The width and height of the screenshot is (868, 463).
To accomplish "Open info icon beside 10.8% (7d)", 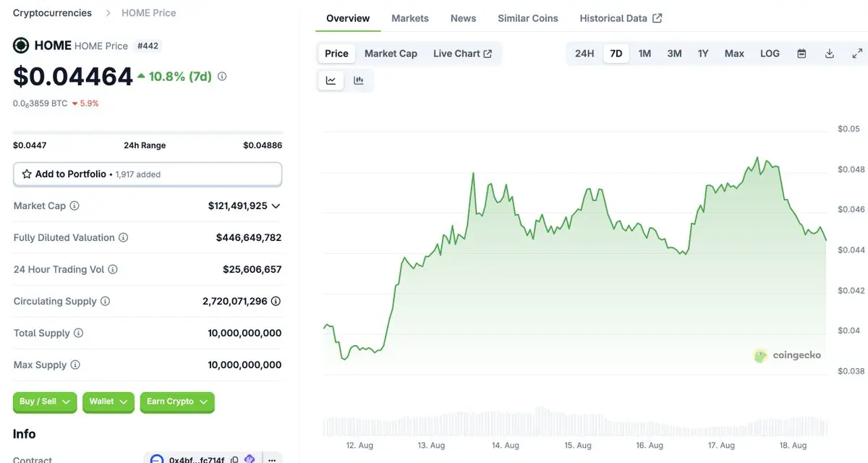I will [x=222, y=76].
